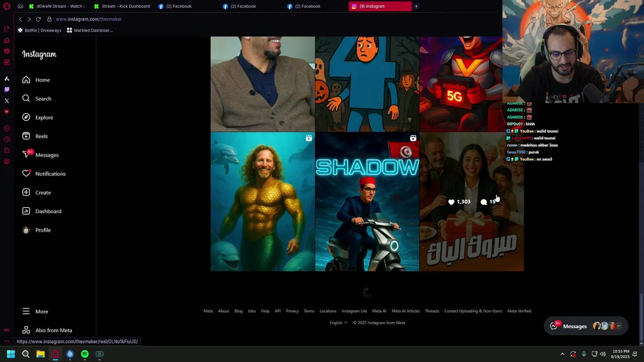
Task: Open Instagram Search panel
Action: click(x=36, y=99)
